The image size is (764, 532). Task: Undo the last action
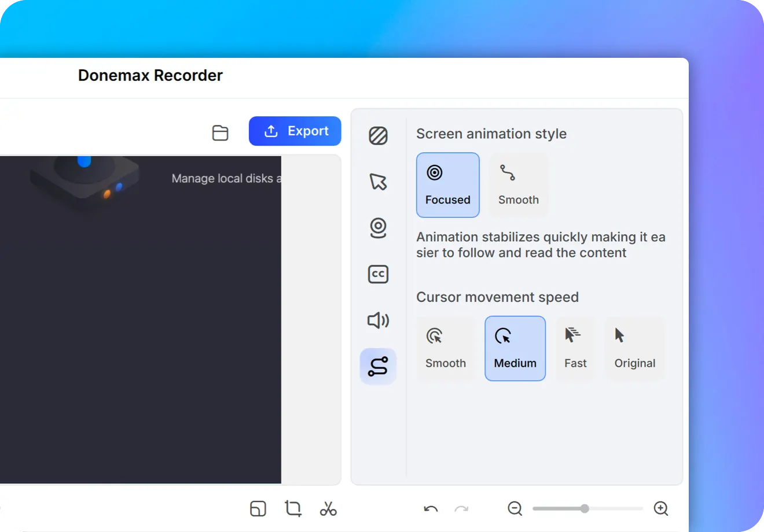click(431, 509)
